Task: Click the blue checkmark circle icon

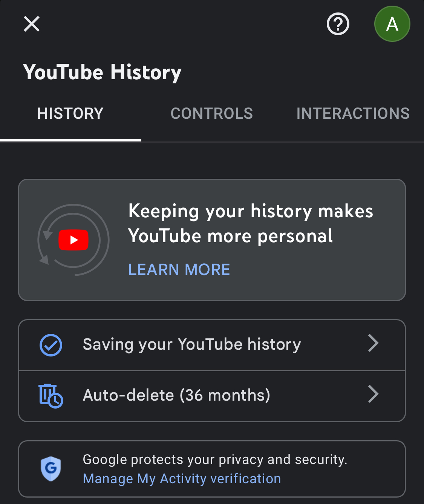Action: (x=51, y=345)
